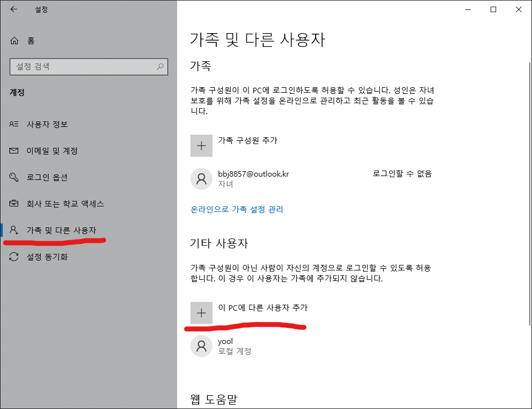Select the 가족 및 다른 사용자 person icon
The height and width of the screenshot is (409, 532).
pos(14,230)
